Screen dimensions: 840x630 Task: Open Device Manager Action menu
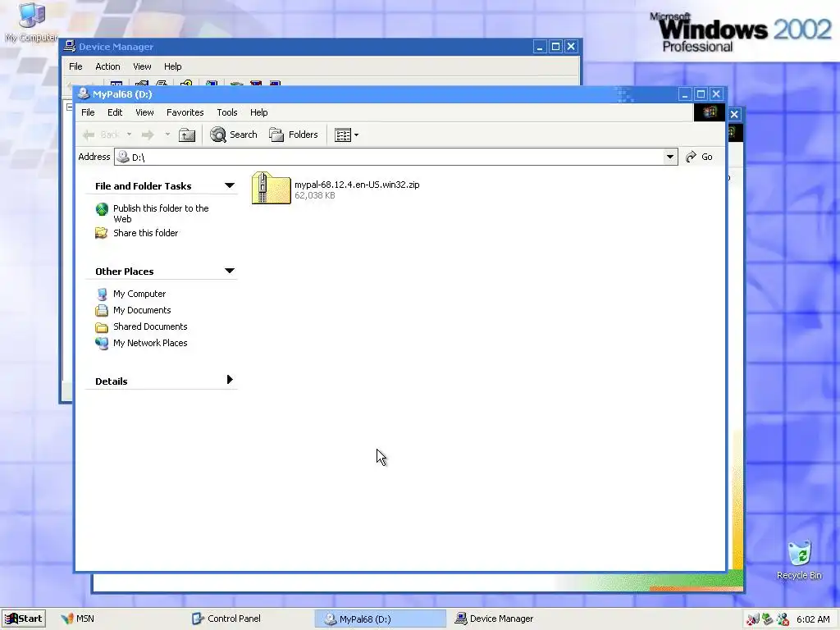click(x=107, y=66)
